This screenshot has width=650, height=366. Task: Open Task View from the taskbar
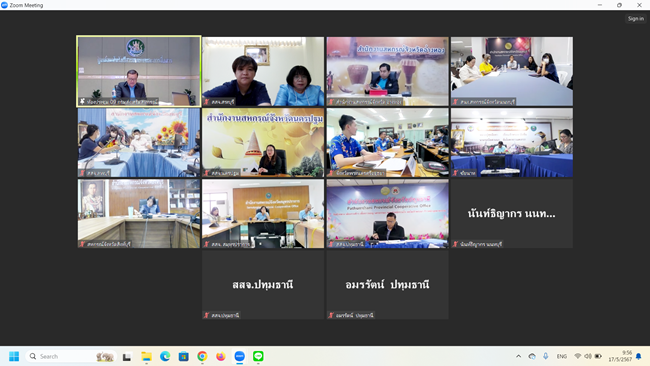127,356
